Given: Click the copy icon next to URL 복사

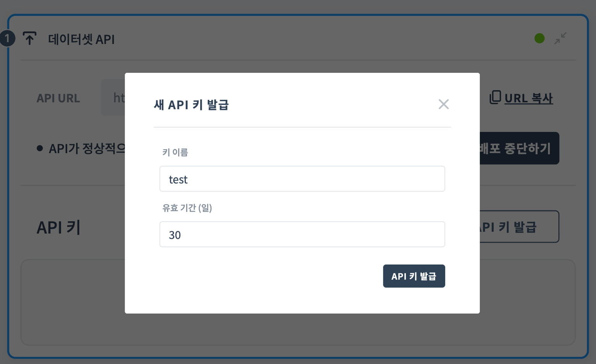Looking at the screenshot, I should 495,98.
